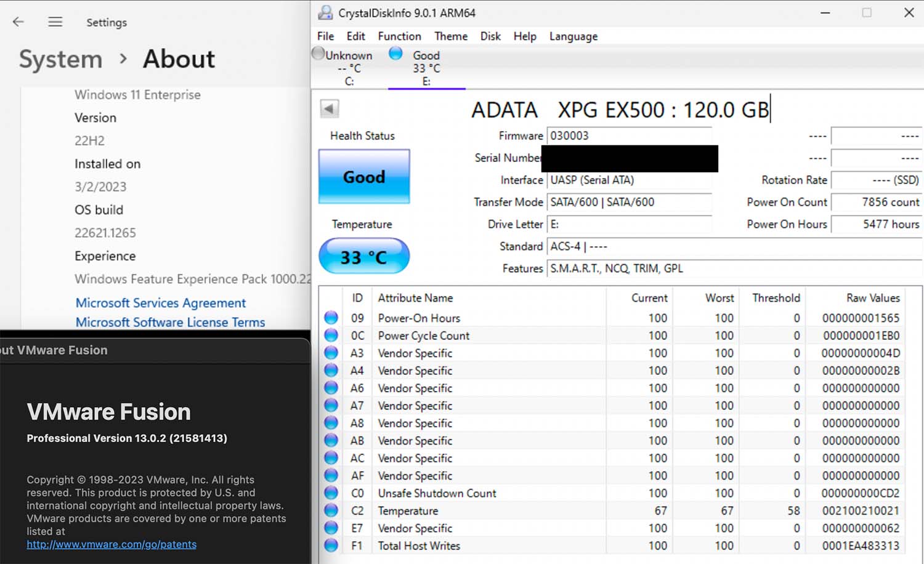Click status orb for Power Cycle Count row
Viewport: 924px width, 564px height.
coord(331,335)
